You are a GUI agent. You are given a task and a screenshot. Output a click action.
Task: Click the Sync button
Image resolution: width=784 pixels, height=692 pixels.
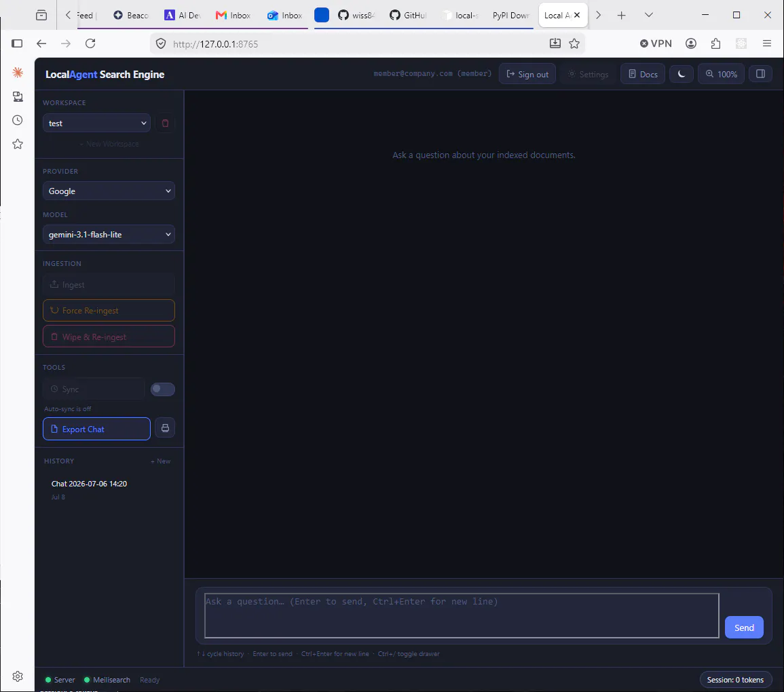point(94,389)
